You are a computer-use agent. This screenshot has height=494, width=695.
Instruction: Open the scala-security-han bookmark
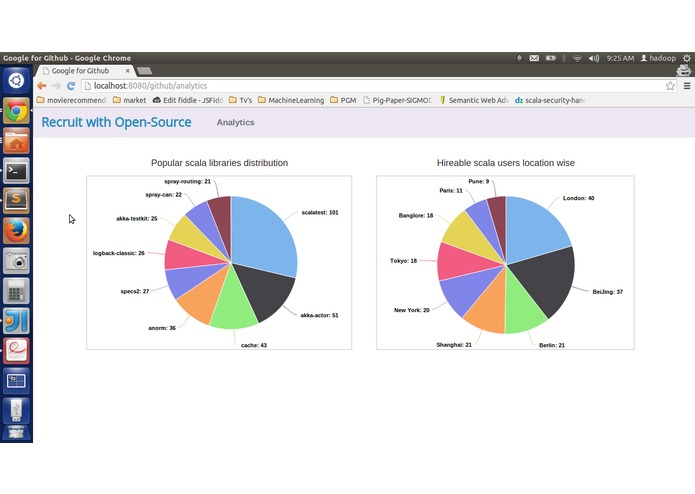[550, 100]
